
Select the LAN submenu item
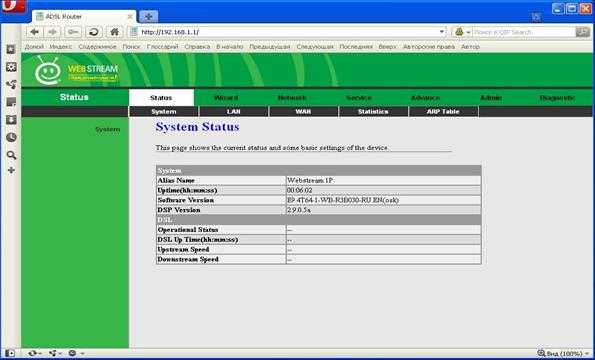pos(234,112)
